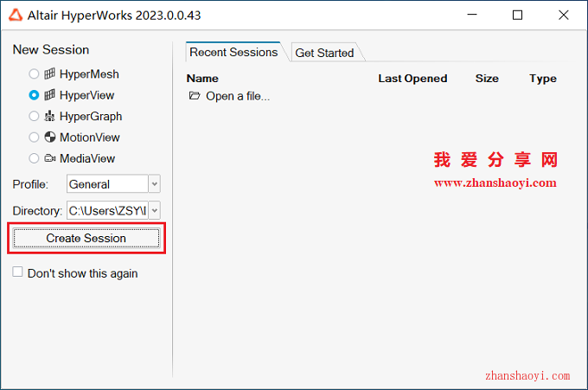Sort by the Type column header
This screenshot has width=588, height=390.
pyautogui.click(x=543, y=79)
